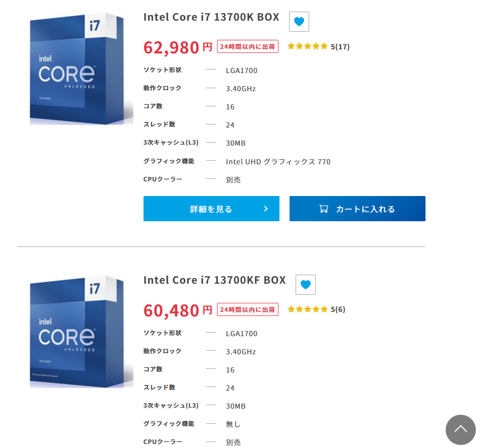Click the 詳細を見る button for 13700K

211,208
